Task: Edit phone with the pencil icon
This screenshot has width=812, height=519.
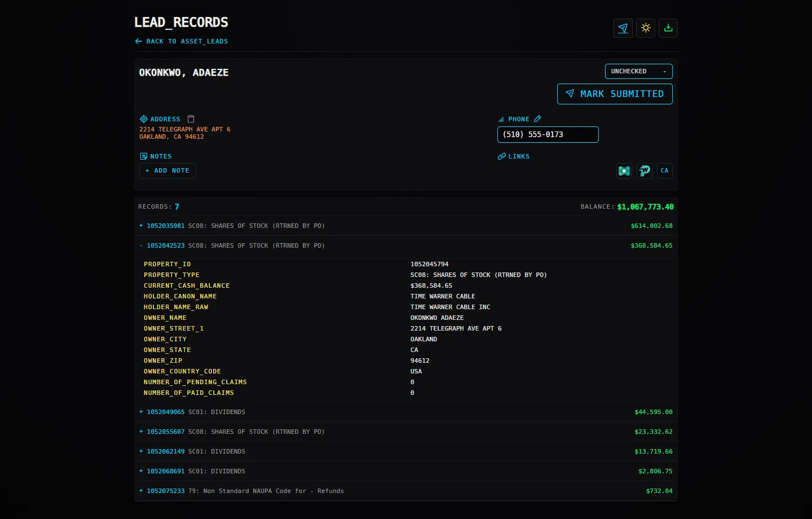Action: (x=537, y=119)
